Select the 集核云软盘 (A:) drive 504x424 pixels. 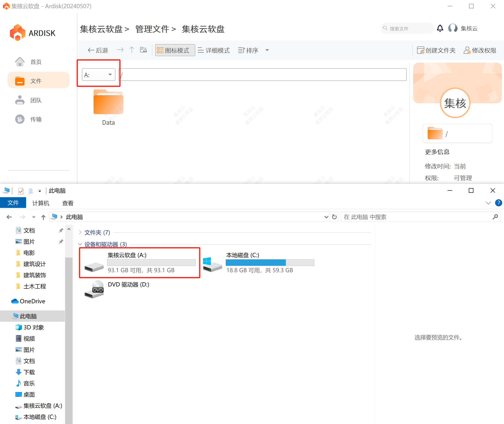[140, 263]
